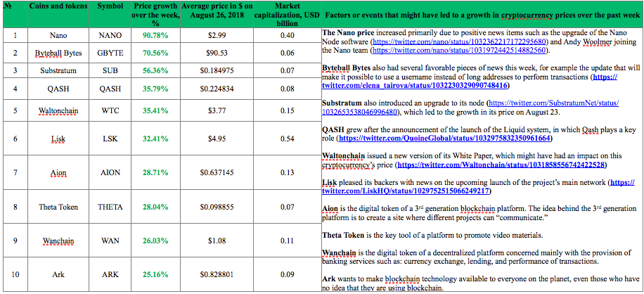Select the 'Nano' coin name cell
Screen dimensions: 644x294
[58, 35]
